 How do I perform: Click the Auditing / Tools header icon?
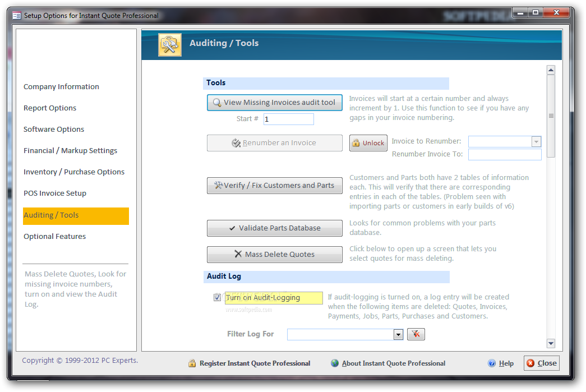[170, 45]
